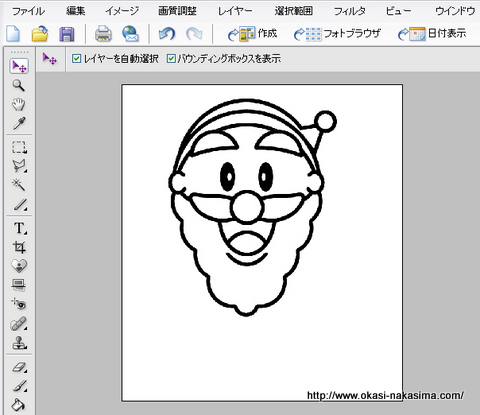480x415 pixels.
Task: Select the Crop tool
Action: (x=19, y=247)
